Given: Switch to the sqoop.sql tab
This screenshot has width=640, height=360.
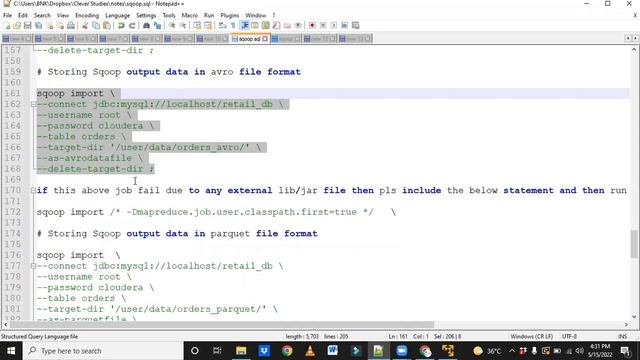Looking at the screenshot, I should click(249, 39).
